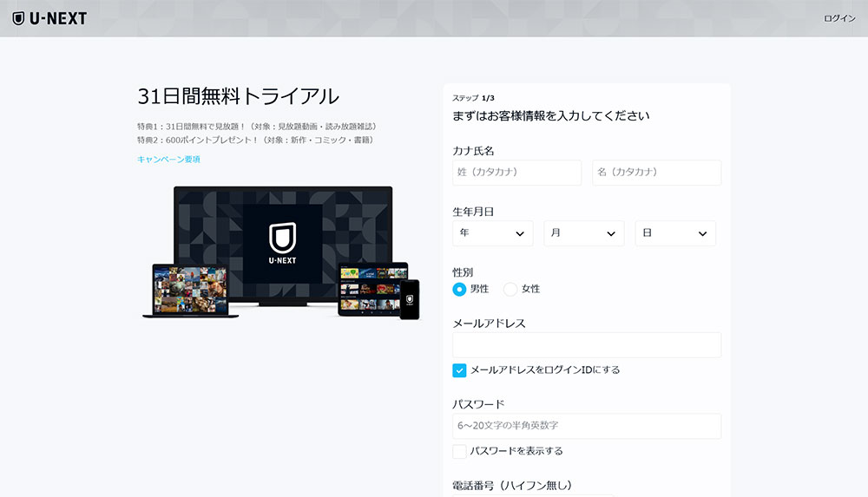Select the 女性 radio button
The height and width of the screenshot is (497, 868).
[510, 289]
